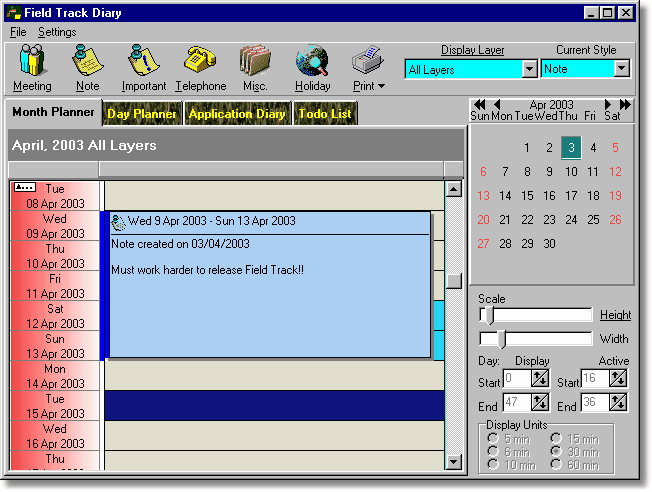Click the Display Start spinner arrows
Image resolution: width=652 pixels, height=492 pixels.
tap(540, 378)
